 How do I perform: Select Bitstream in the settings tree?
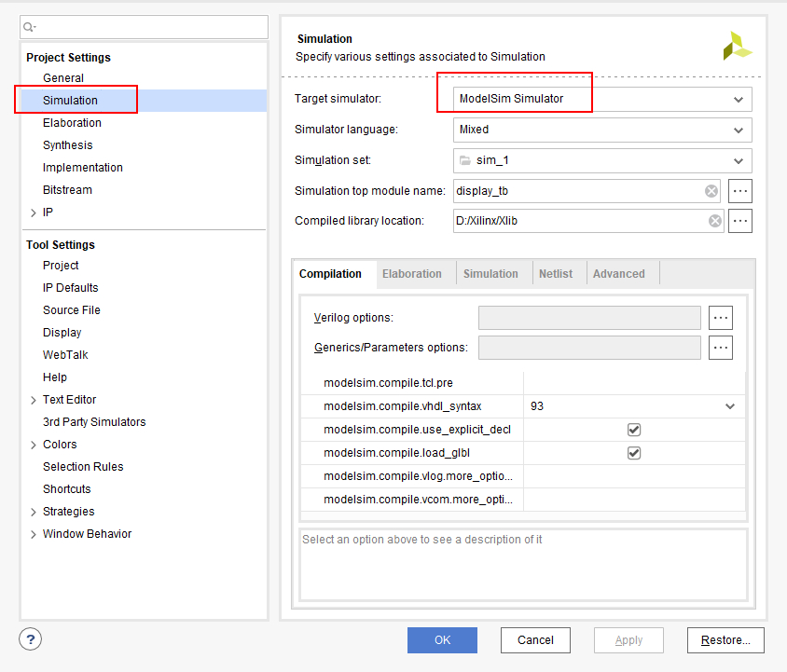pos(67,190)
